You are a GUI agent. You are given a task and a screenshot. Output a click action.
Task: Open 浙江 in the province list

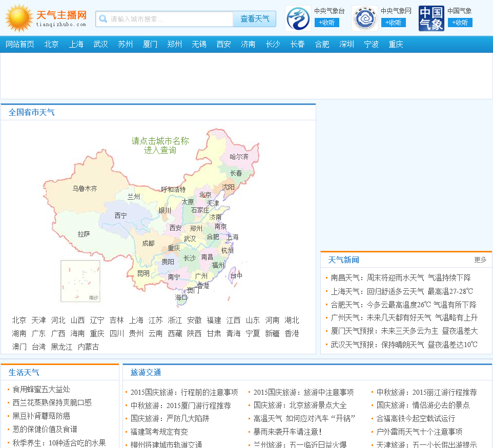pos(175,320)
